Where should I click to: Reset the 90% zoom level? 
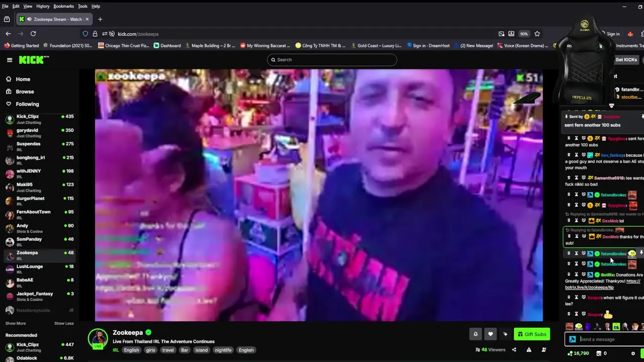click(x=524, y=34)
